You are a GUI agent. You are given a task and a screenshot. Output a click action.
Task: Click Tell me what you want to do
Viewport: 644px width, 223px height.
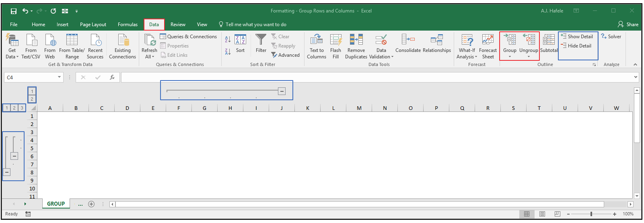[x=253, y=25]
